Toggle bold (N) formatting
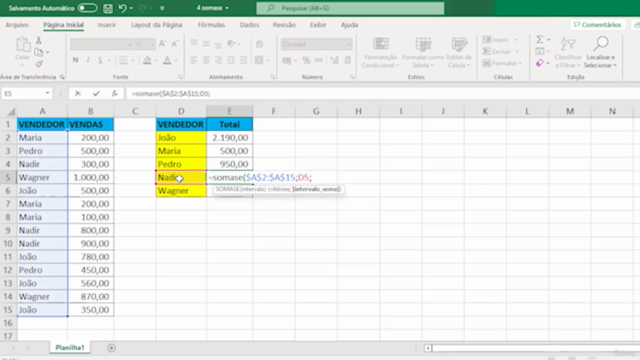Image resolution: width=640 pixels, height=360 pixels. 76,60
